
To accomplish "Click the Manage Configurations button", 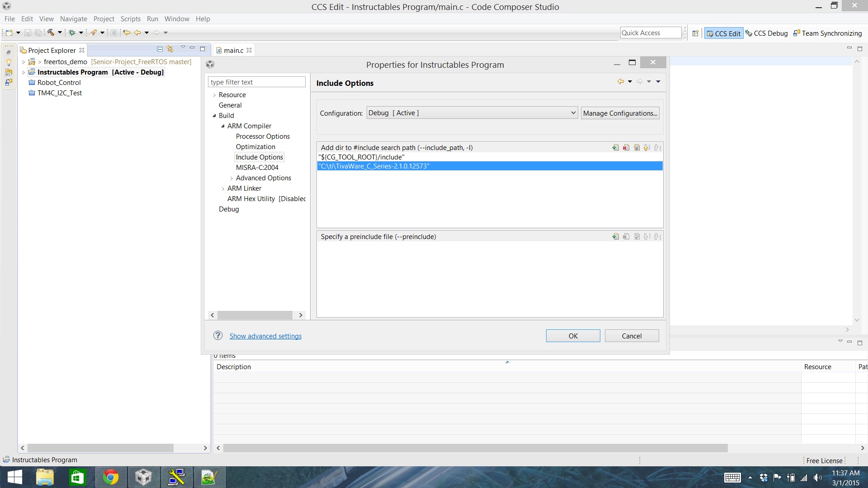I will pyautogui.click(x=620, y=113).
